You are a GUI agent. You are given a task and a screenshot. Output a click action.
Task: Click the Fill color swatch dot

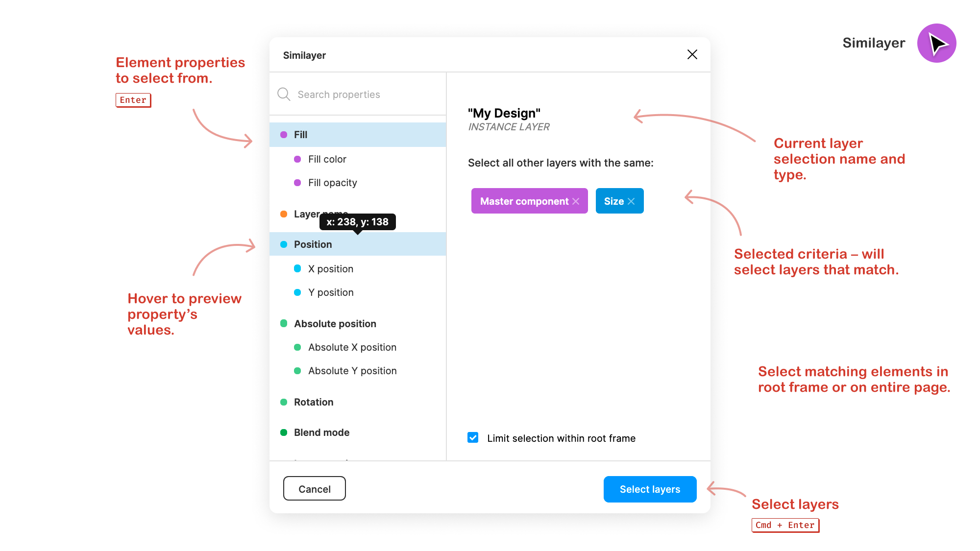tap(297, 159)
